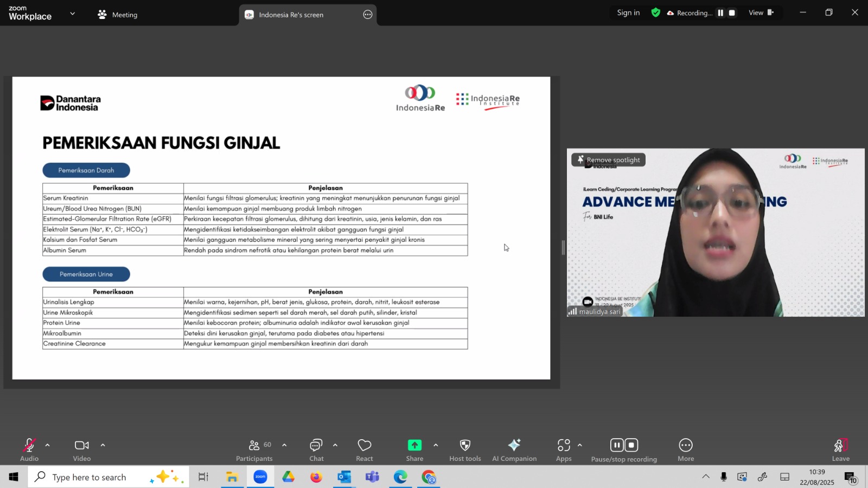Unmute the microphone Audio button
This screenshot has height=488, width=868.
click(x=29, y=450)
